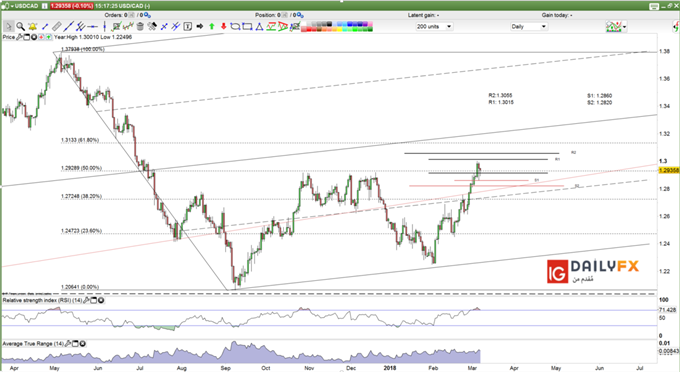The image size is (680, 372).
Task: Insert a red down arrow marker
Action: pos(223,26)
